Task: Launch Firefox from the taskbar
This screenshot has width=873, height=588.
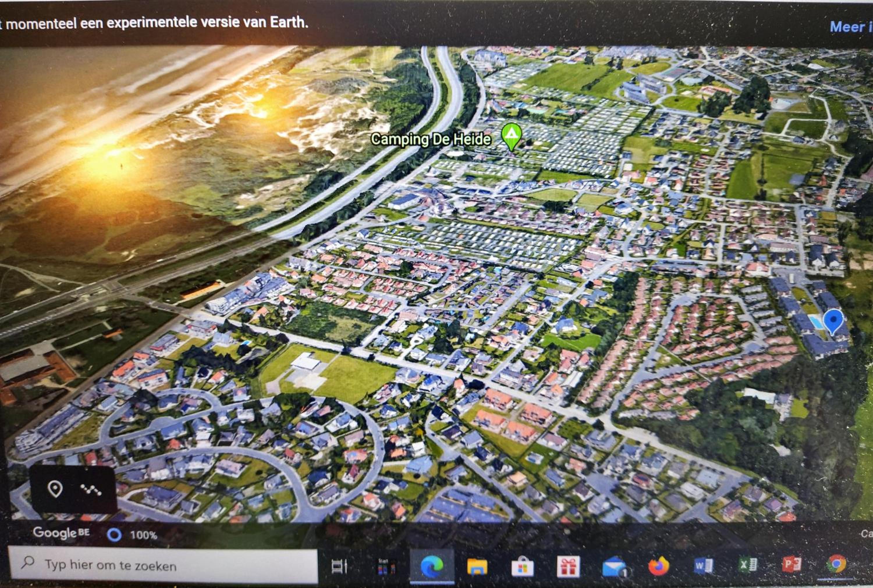Action: (659, 566)
